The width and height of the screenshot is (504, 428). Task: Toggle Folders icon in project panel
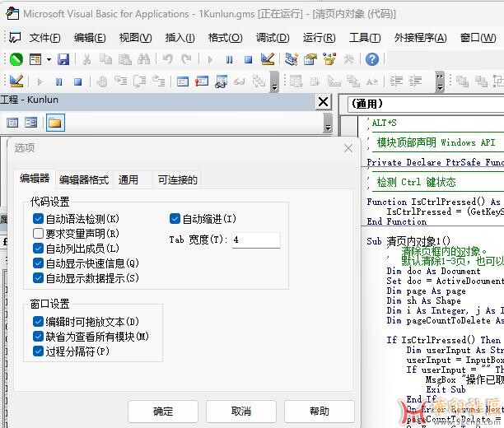(x=55, y=123)
